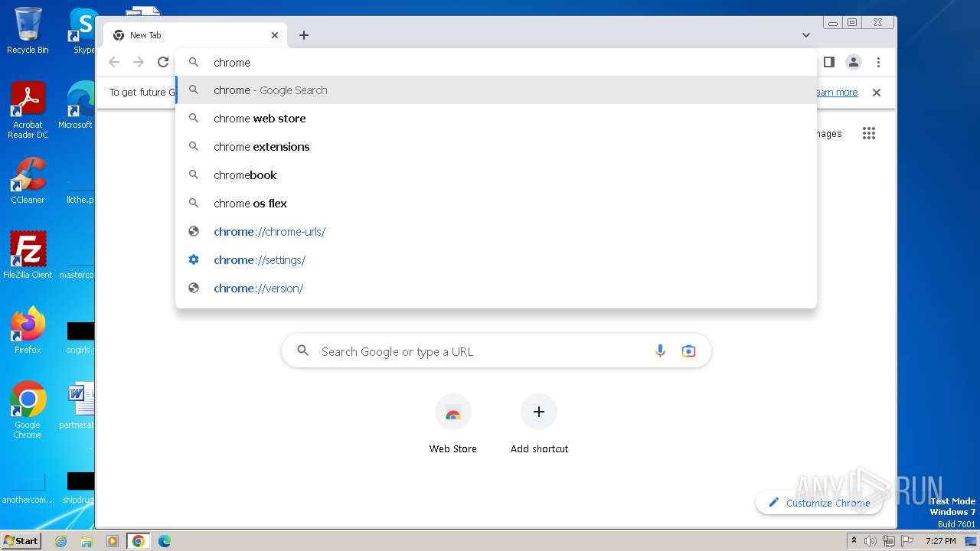Open the Microsoft Edge desktop icon

77,106
